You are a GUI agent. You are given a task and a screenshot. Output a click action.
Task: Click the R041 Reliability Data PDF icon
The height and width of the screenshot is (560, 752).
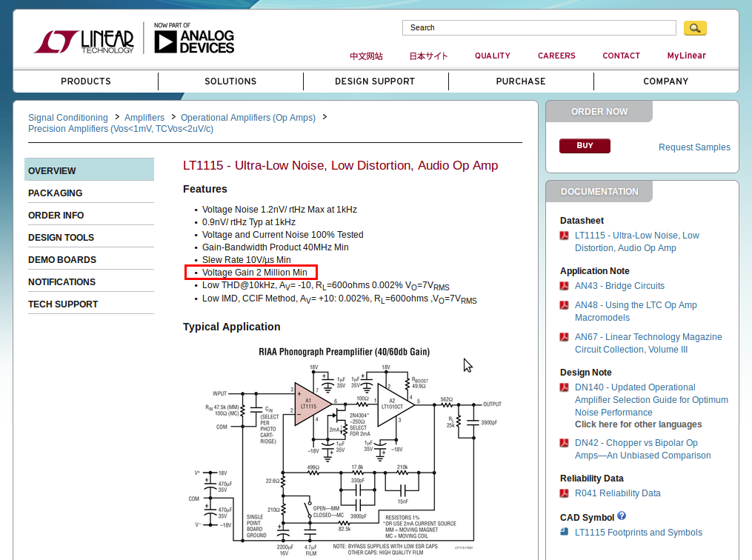(x=565, y=493)
